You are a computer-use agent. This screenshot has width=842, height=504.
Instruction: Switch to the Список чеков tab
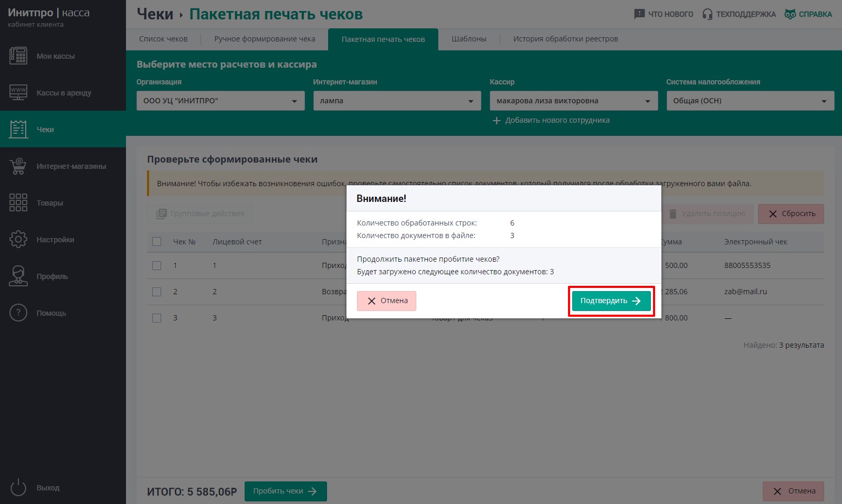[x=163, y=39]
